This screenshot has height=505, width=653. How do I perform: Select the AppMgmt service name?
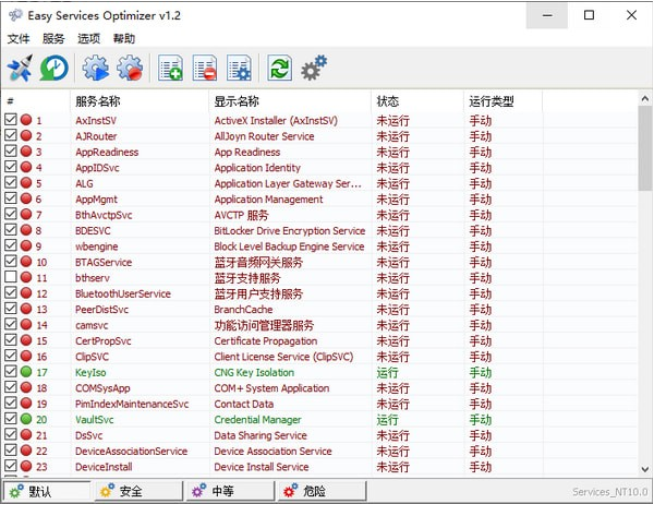click(x=96, y=199)
